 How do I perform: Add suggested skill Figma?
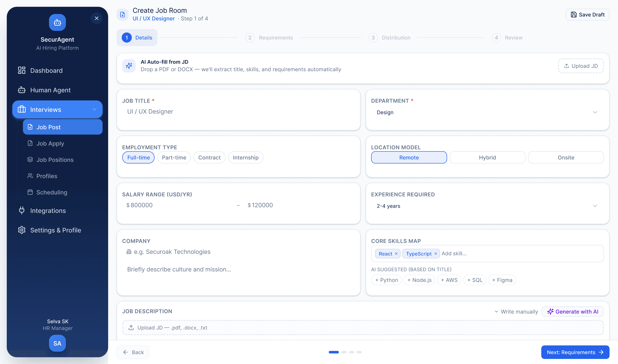[502, 280]
